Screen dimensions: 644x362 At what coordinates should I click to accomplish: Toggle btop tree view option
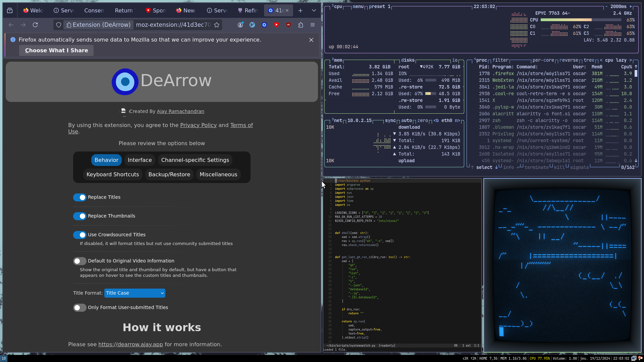pyautogui.click(x=589, y=60)
